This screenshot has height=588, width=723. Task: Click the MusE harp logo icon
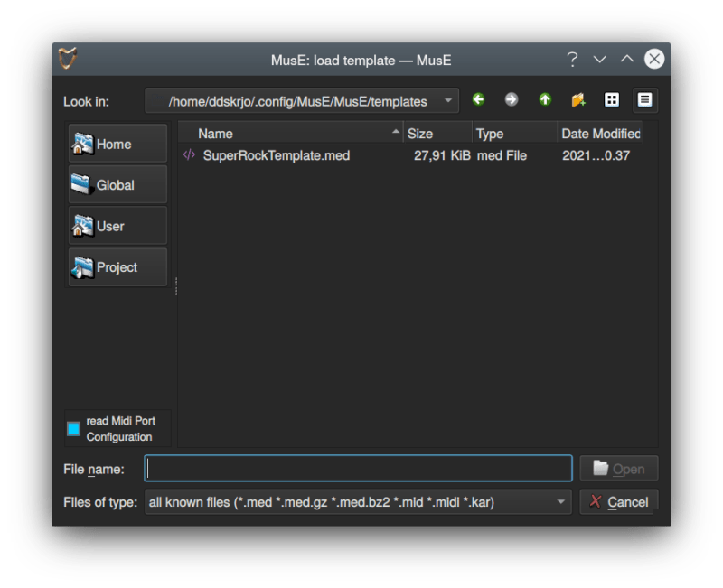(67, 58)
